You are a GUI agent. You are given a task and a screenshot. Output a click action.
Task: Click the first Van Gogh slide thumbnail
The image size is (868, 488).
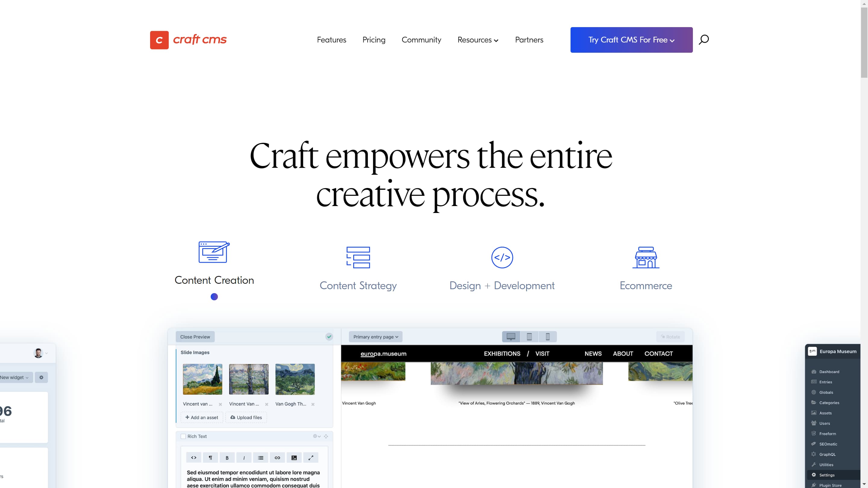(203, 379)
